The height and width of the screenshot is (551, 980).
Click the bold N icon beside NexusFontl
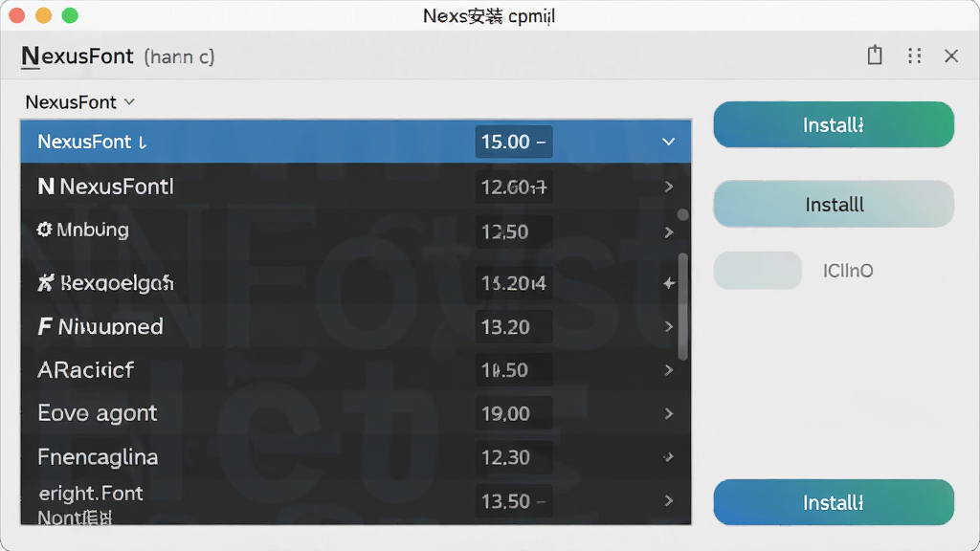[x=46, y=187]
